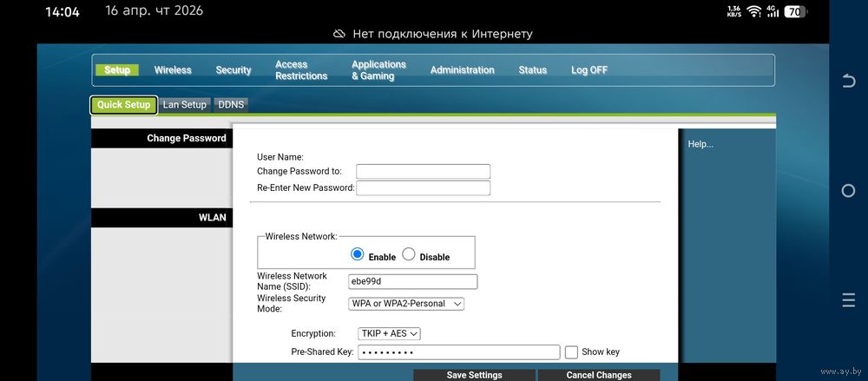Check the Show key checkbox
Viewport: 868px width, 381px height.
571,351
